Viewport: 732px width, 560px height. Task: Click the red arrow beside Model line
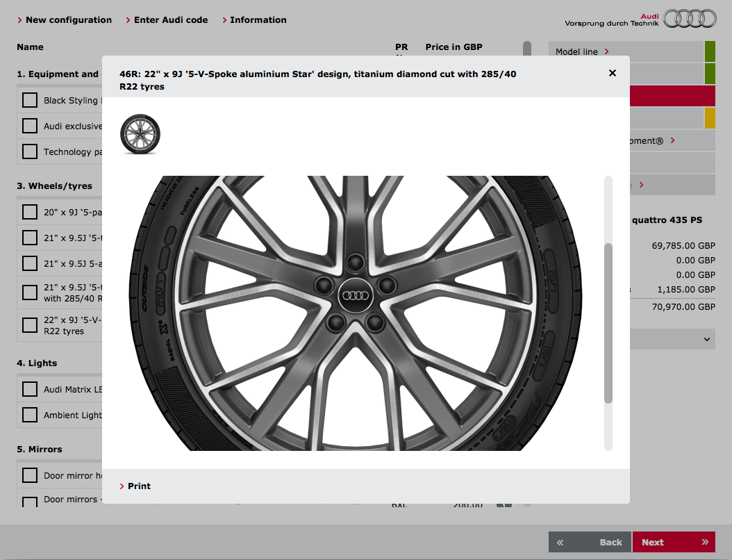pos(606,52)
